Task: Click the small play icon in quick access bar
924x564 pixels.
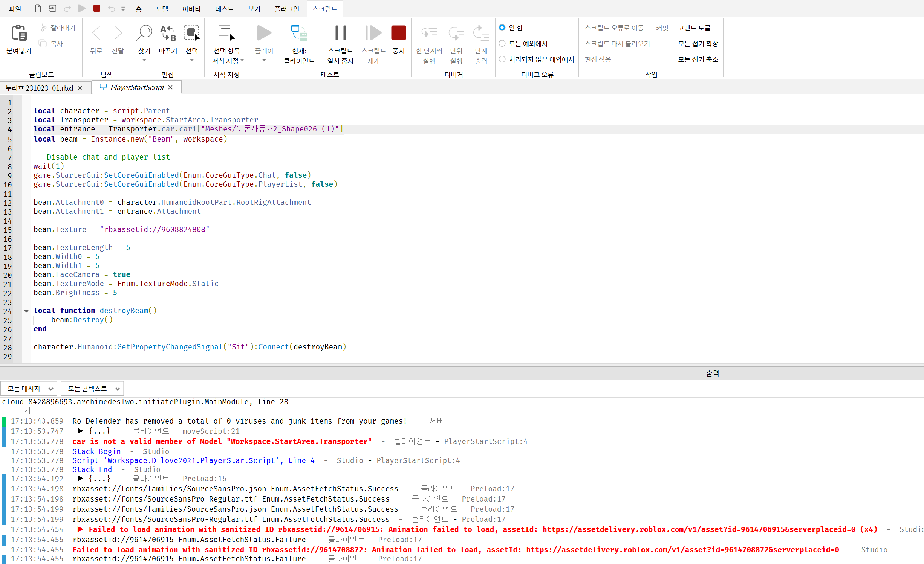Action: (82, 8)
